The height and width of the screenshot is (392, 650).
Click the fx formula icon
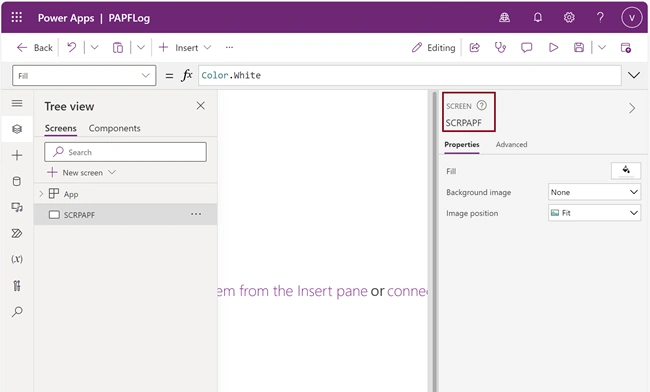point(187,75)
